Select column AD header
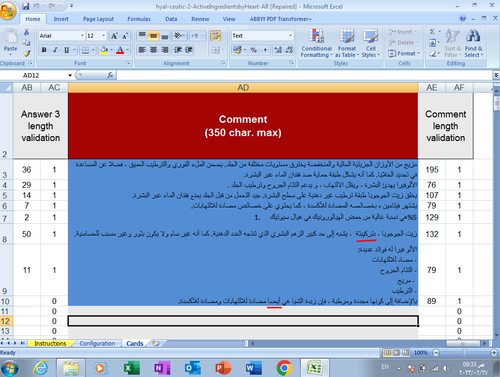The height and width of the screenshot is (377, 500). pos(243,87)
